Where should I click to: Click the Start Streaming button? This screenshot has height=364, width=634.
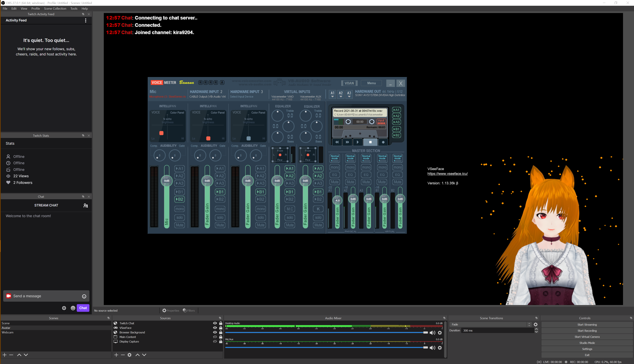tap(587, 325)
